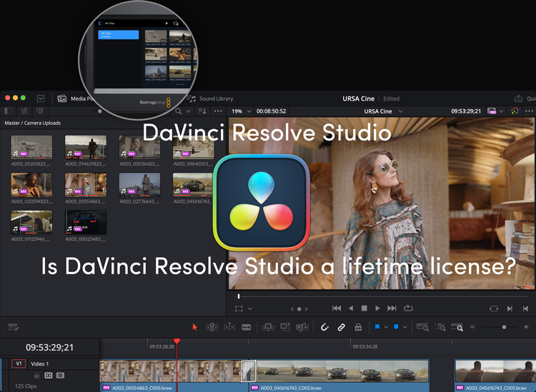Select clip thumbnail A003_014631823
The image size is (536, 392).
(86, 147)
